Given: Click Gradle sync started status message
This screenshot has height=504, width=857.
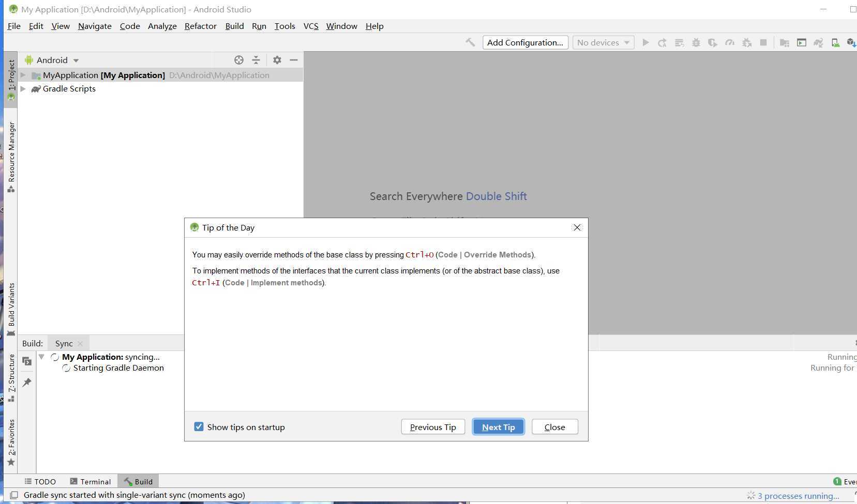Looking at the screenshot, I should pyautogui.click(x=134, y=495).
